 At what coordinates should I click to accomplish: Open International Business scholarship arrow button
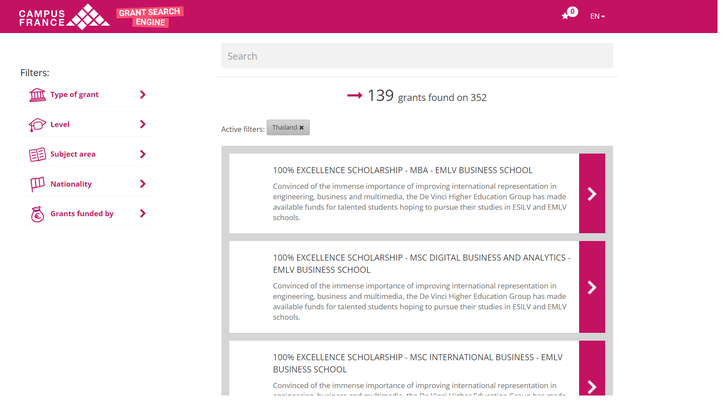pyautogui.click(x=592, y=368)
